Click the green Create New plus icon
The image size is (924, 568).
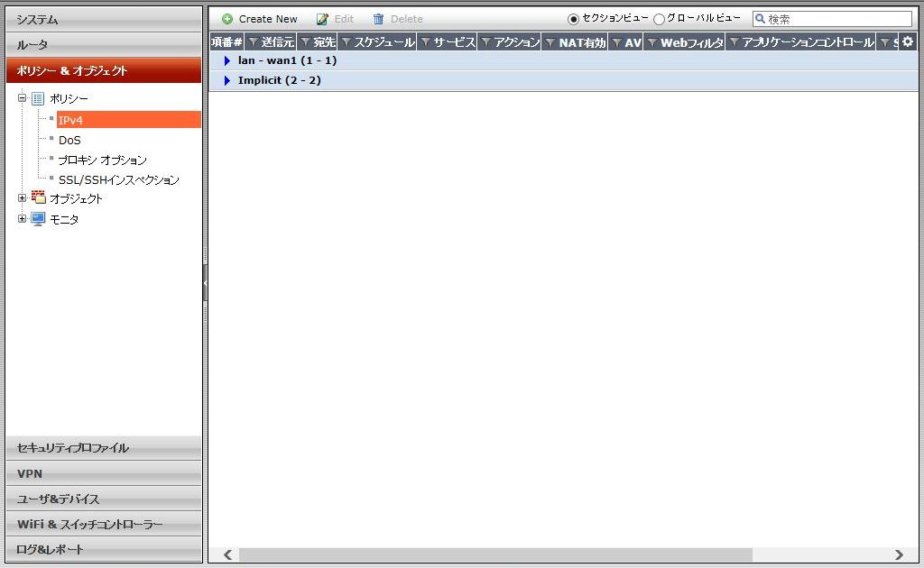click(226, 19)
